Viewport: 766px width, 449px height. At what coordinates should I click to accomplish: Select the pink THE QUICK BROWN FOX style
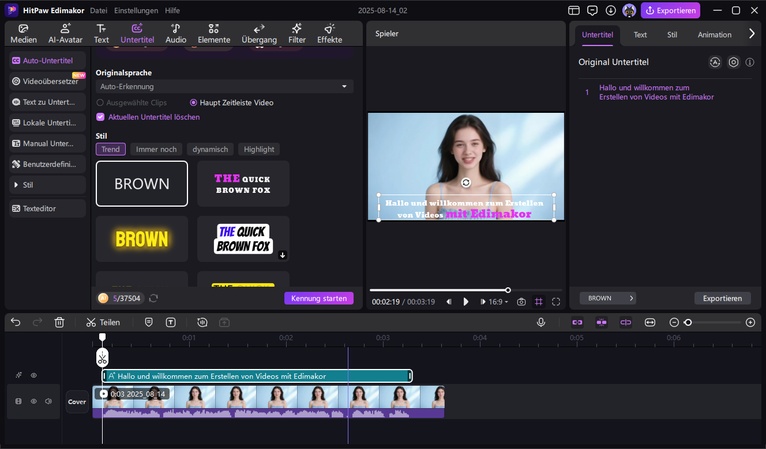pyautogui.click(x=243, y=184)
